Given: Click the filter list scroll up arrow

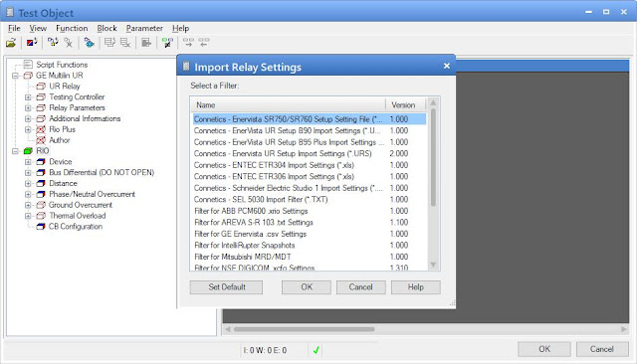Looking at the screenshot, I should pos(433,102).
